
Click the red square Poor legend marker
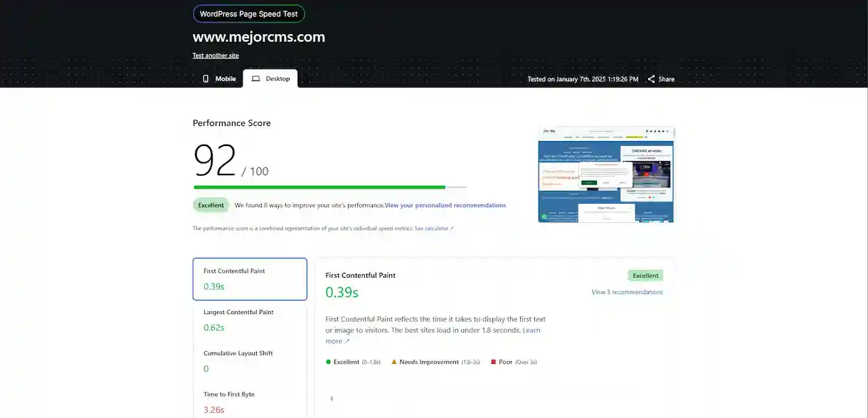pos(492,362)
